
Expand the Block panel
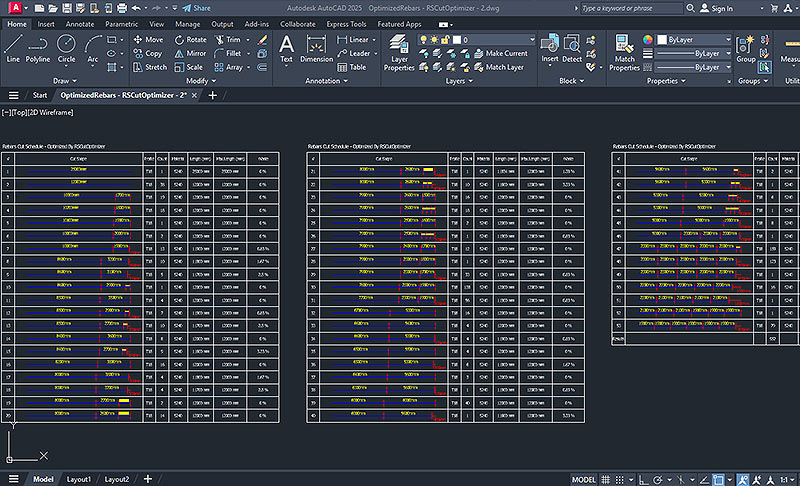(x=571, y=81)
